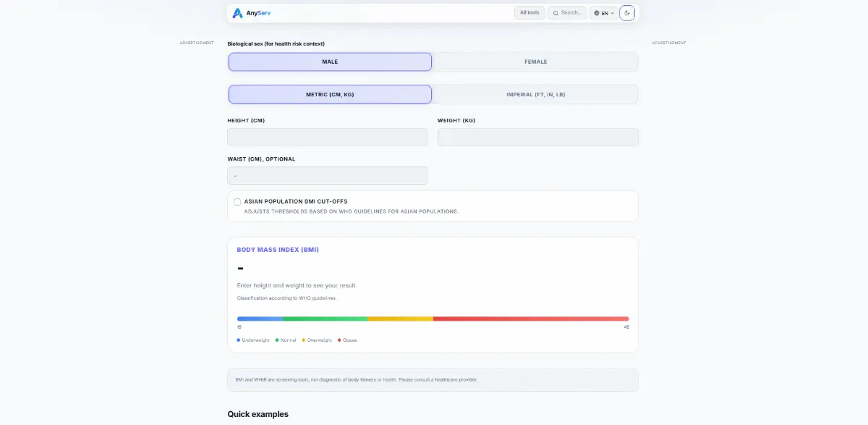Click the Body Mass Index (BMI) heading
Image resolution: width=868 pixels, height=425 pixels.
click(278, 250)
